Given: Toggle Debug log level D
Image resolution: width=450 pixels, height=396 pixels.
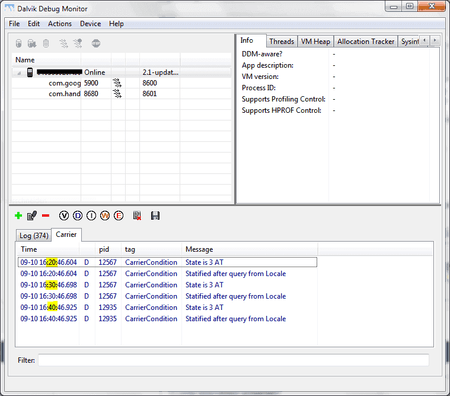Looking at the screenshot, I should [x=77, y=216].
